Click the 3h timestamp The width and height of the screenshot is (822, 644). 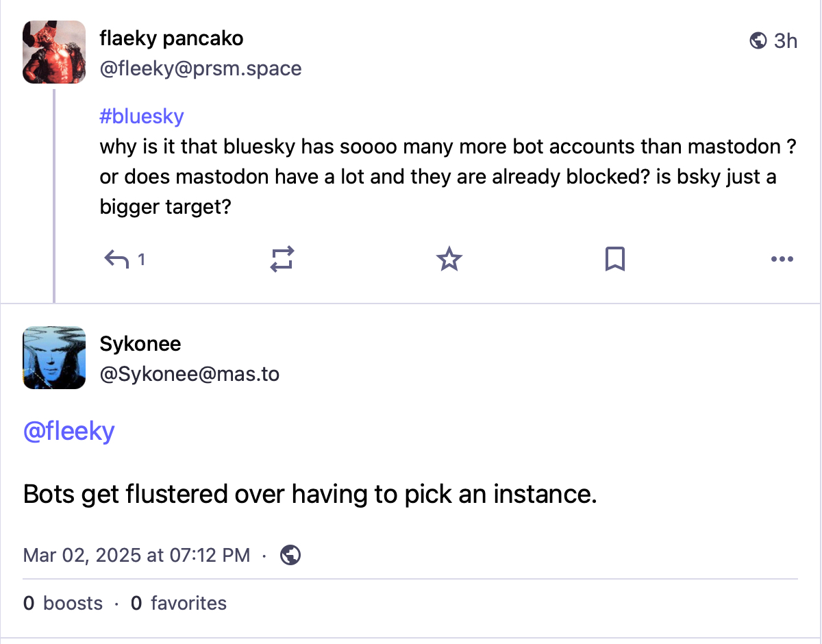tap(786, 41)
